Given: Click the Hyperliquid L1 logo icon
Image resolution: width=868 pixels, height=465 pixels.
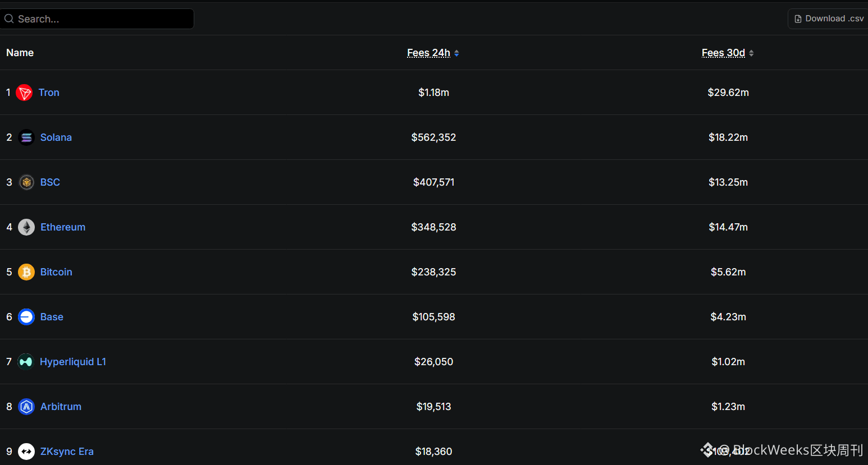Looking at the screenshot, I should coord(26,362).
